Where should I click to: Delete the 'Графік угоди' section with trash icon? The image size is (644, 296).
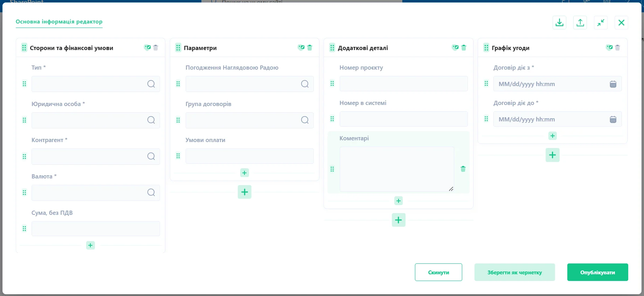click(618, 48)
